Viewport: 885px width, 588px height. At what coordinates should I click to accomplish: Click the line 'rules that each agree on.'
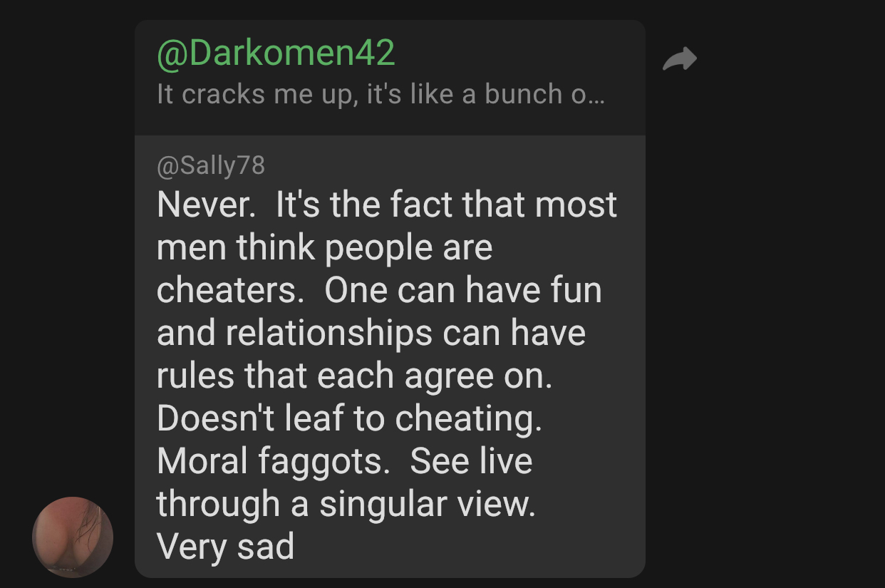point(355,376)
